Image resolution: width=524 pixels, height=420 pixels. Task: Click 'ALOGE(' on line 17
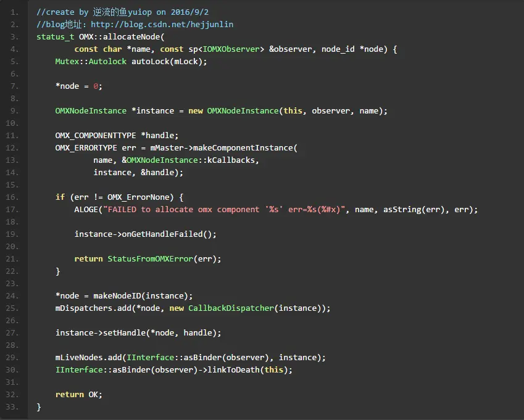(x=88, y=210)
